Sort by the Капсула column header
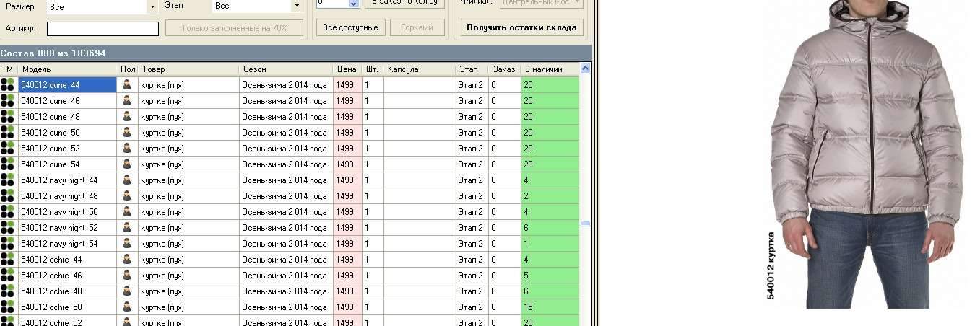Viewport: 980px width, 326px height. click(x=420, y=69)
